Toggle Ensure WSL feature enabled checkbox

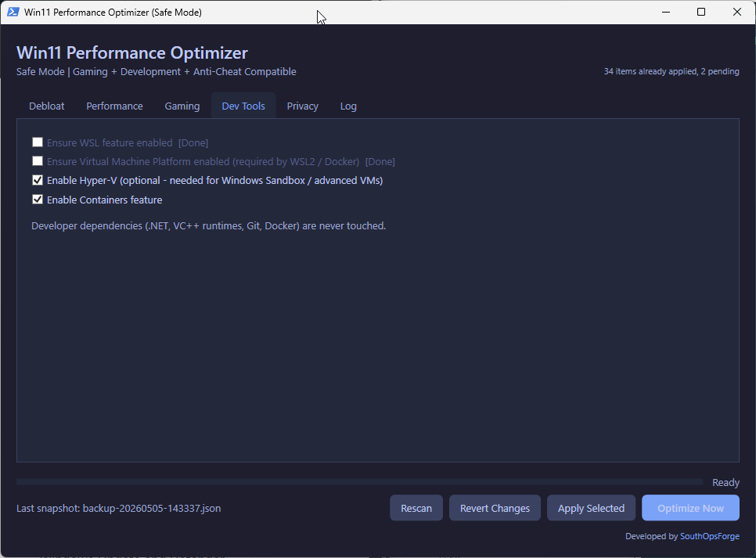pyautogui.click(x=38, y=142)
